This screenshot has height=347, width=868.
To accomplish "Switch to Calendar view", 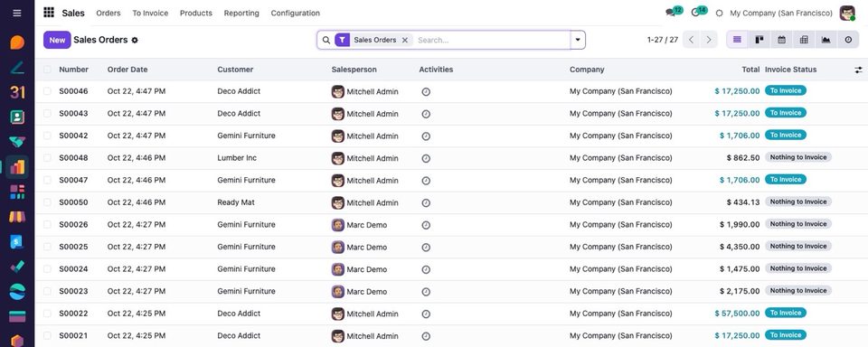I will click(781, 40).
